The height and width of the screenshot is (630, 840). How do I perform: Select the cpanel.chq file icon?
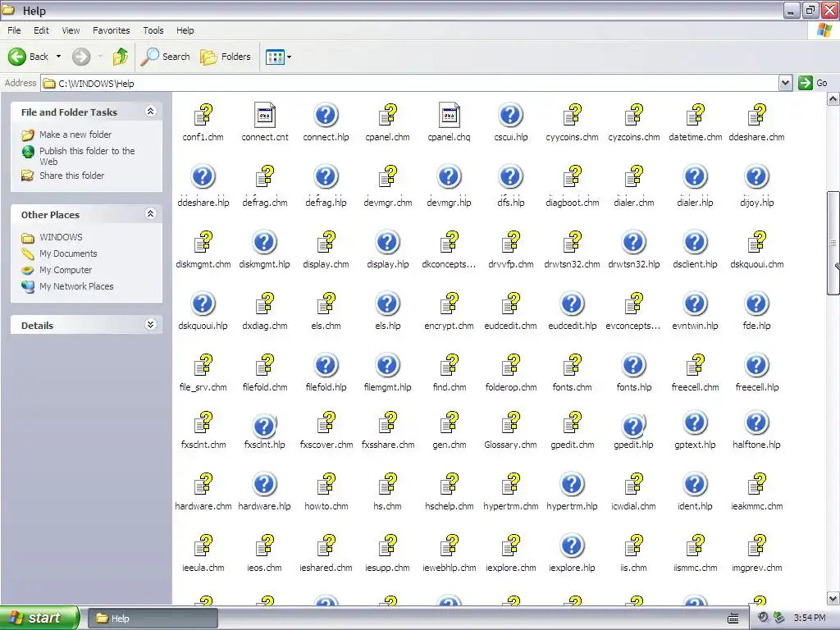tap(449, 115)
